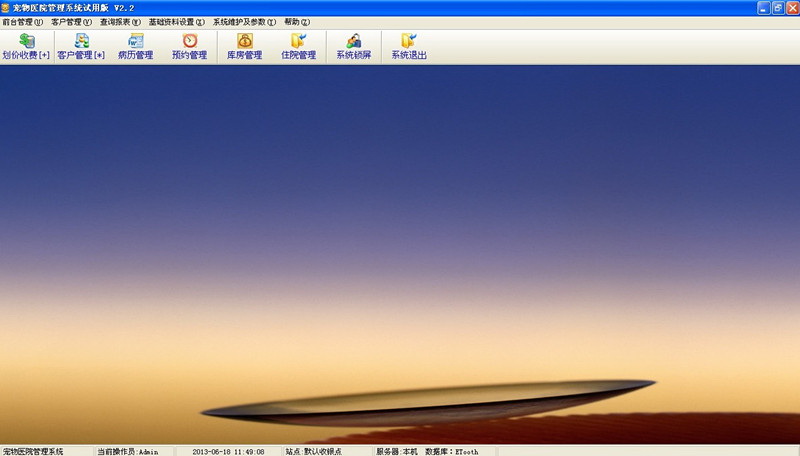The height and width of the screenshot is (456, 800).
Task: Expand the 系统维护及参数 menu
Action: click(x=244, y=22)
